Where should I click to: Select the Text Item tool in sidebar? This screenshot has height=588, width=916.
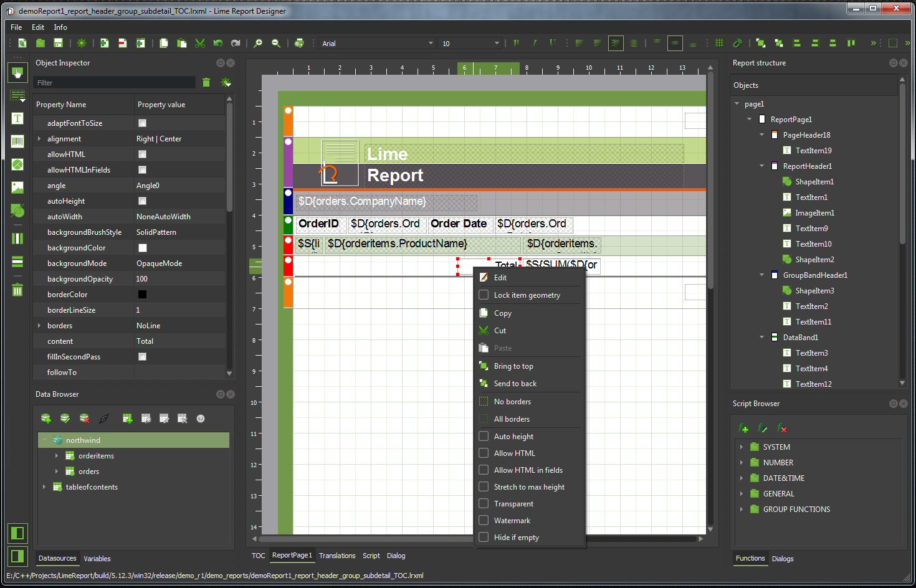click(x=17, y=118)
